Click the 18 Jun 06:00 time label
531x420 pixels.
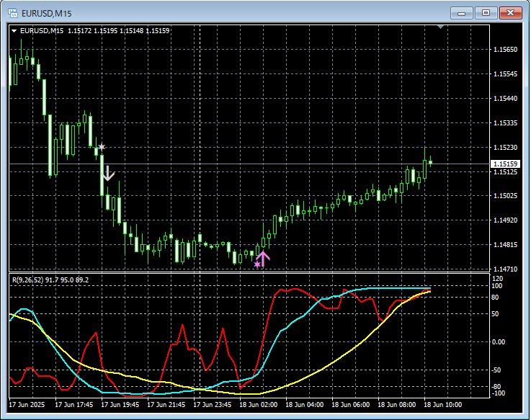350,405
